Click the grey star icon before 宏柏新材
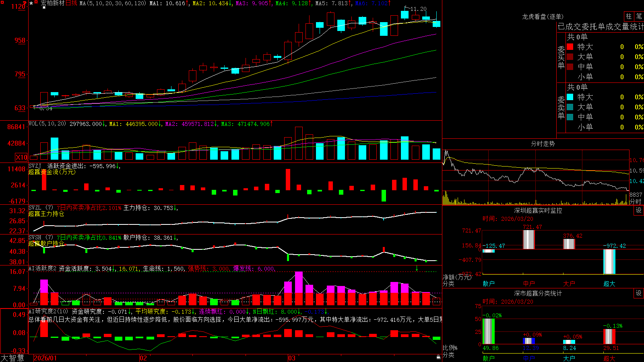 click(x=31, y=3)
